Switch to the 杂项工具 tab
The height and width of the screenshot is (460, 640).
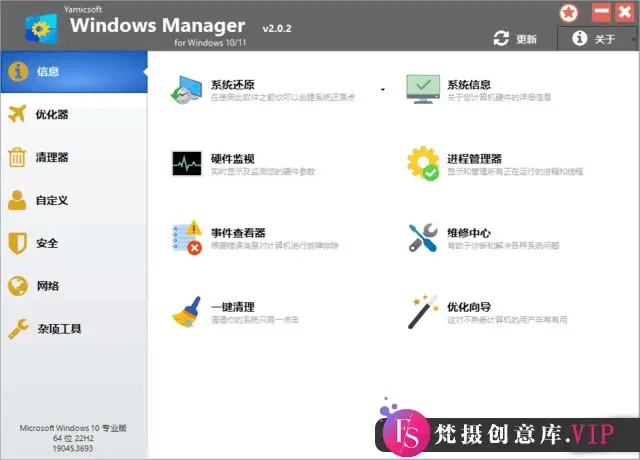pyautogui.click(x=74, y=329)
